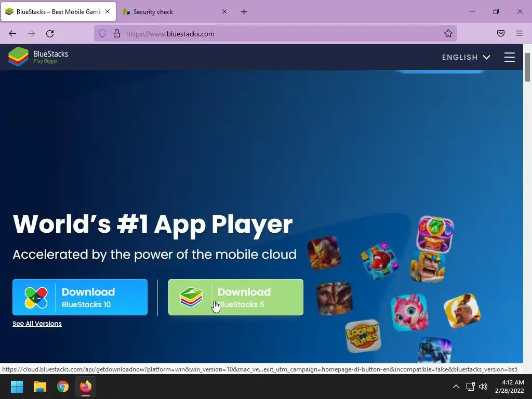Select the BlueStacks – Best Mobile Gaming tab

[x=59, y=12]
